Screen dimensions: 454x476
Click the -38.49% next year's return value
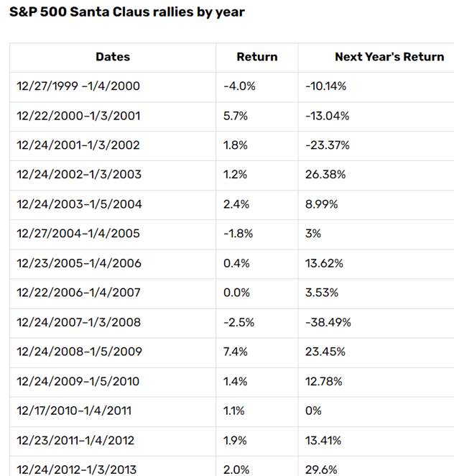coord(328,322)
